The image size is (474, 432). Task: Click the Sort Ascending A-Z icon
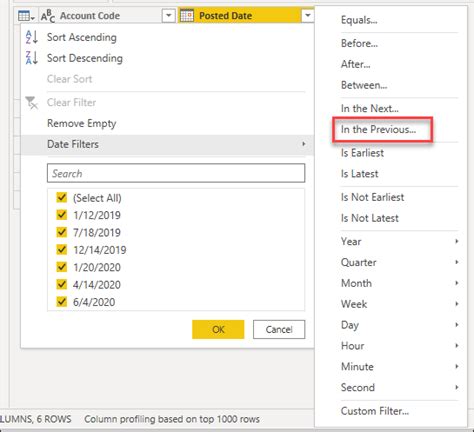pos(32,37)
